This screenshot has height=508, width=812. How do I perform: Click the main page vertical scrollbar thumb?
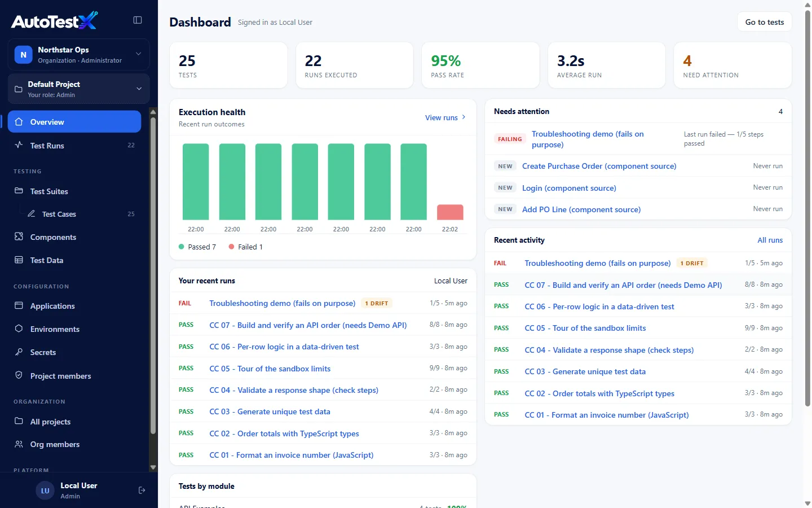tap(807, 208)
